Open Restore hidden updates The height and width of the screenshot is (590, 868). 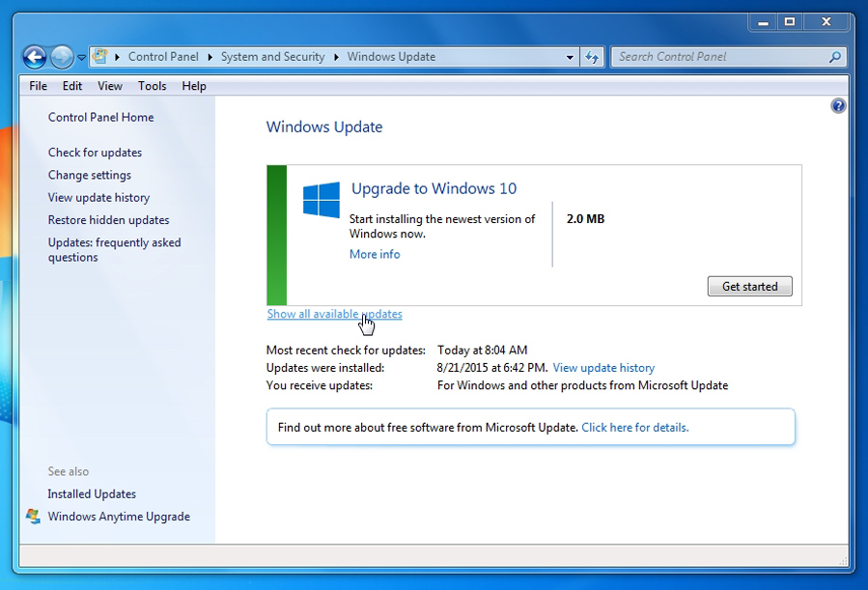(x=108, y=220)
